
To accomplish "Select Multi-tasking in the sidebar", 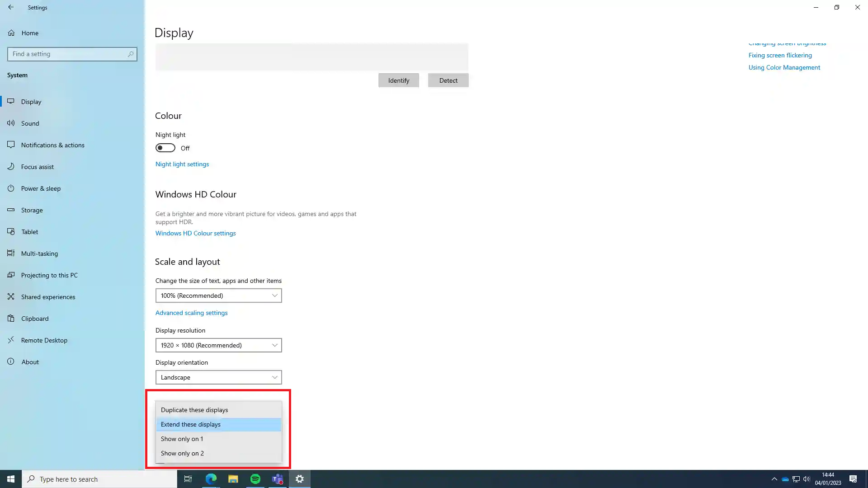I will [39, 253].
